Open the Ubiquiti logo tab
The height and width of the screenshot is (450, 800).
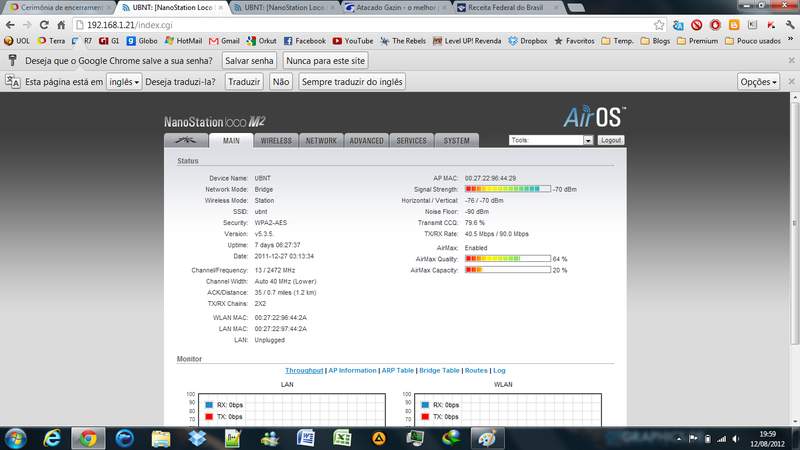coord(186,140)
